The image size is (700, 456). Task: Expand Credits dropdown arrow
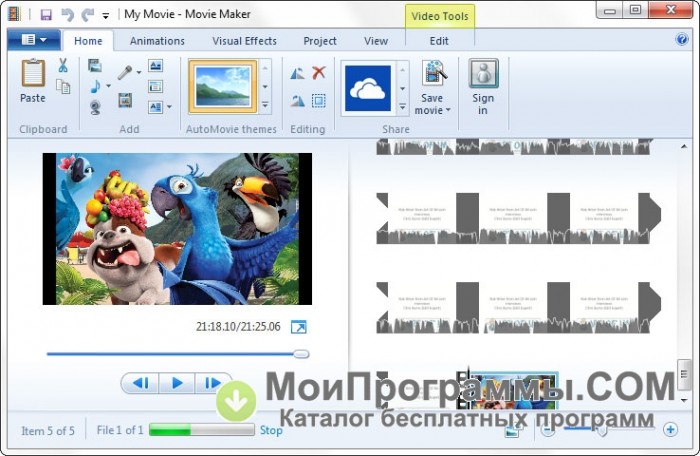pos(169,107)
